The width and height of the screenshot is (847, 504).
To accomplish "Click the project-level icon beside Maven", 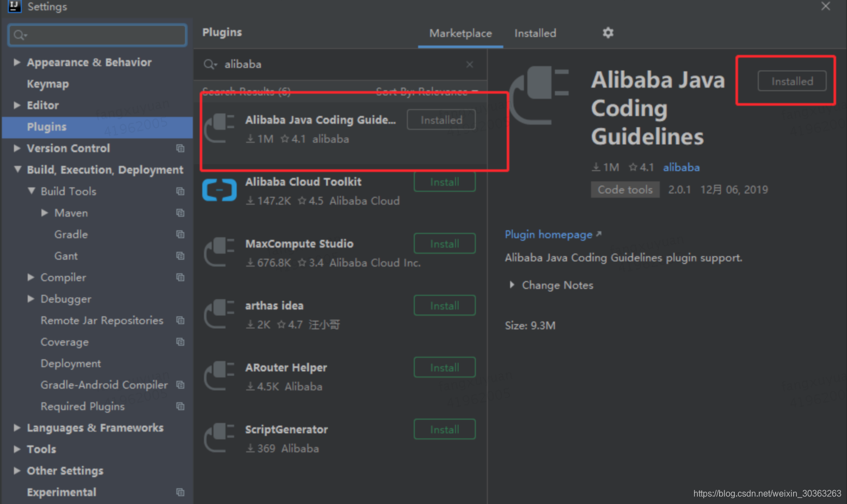I will point(180,213).
